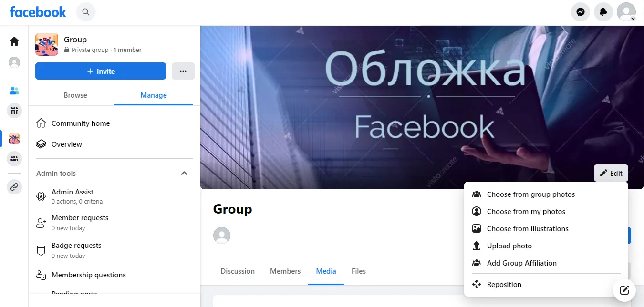This screenshot has width=644, height=307.
Task: Open the Discussion tab
Action: coord(238,271)
